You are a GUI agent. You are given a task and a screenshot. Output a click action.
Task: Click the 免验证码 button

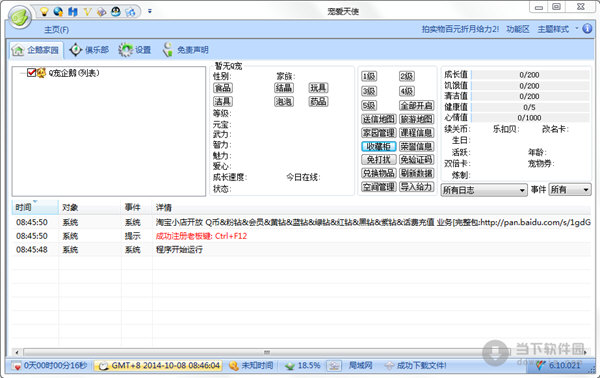417,160
